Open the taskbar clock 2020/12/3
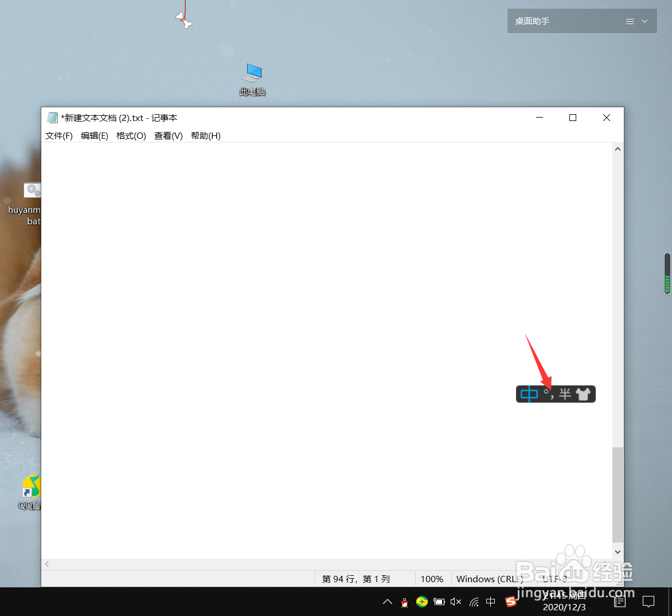Image resolution: width=672 pixels, height=616 pixels. 564,602
